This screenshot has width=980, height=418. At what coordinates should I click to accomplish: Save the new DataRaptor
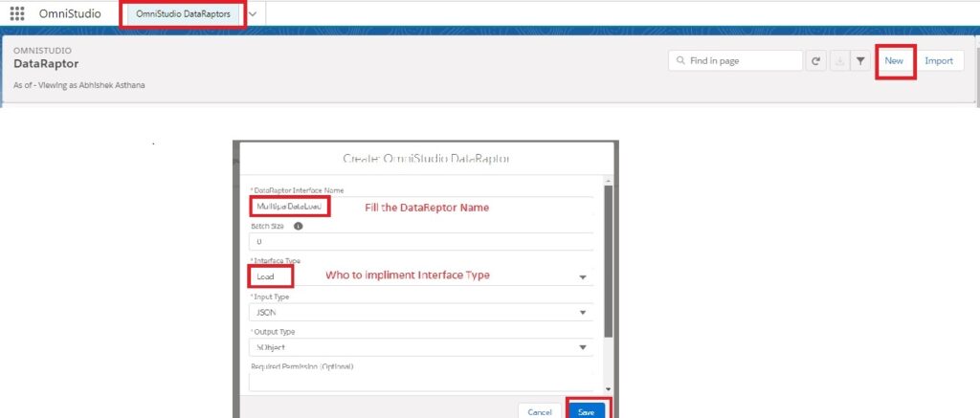tap(587, 411)
